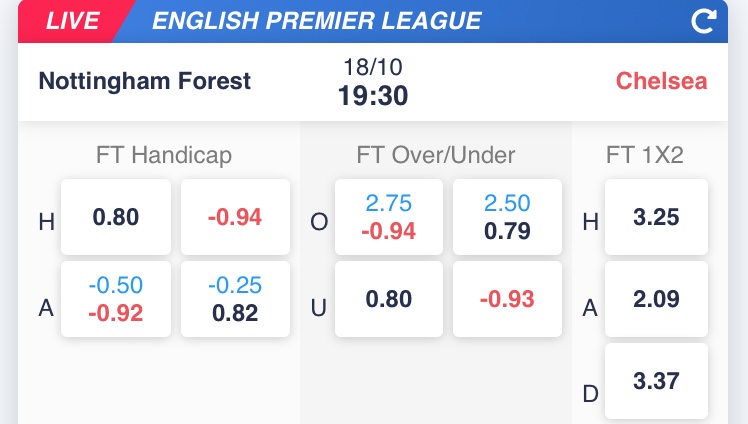Choose away handicap -0.25 at 0.82

235,299
